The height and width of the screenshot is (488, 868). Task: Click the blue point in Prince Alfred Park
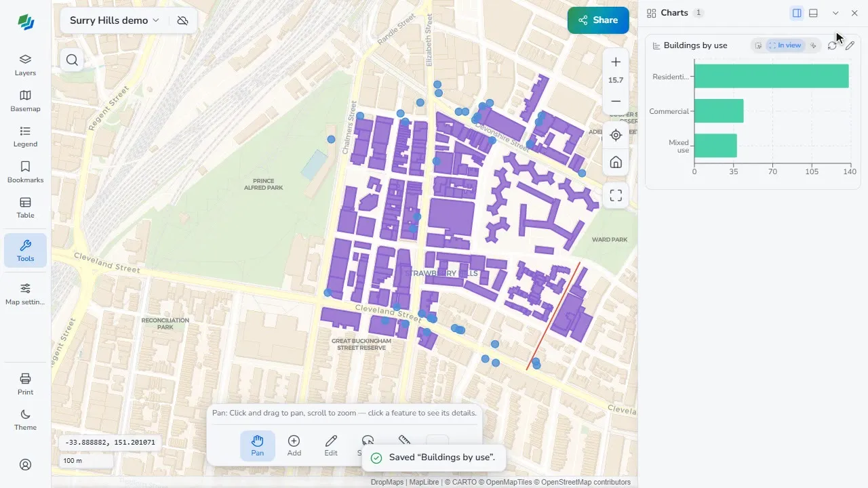pyautogui.click(x=331, y=140)
